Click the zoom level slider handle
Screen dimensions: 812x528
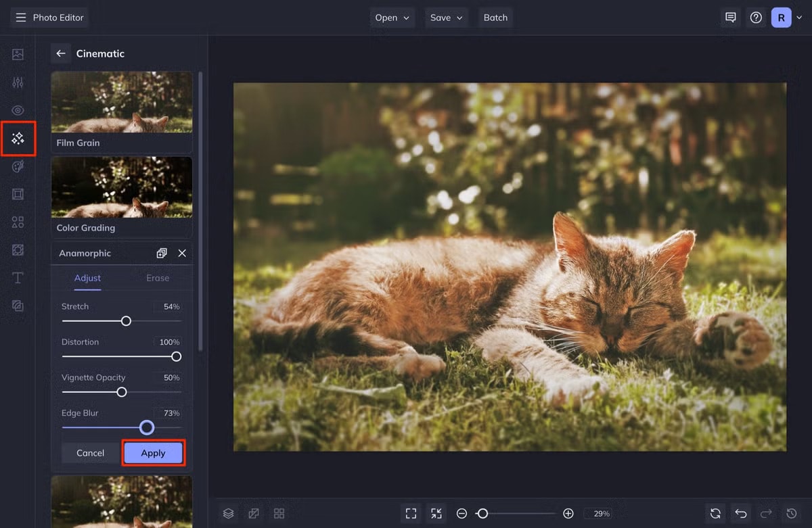click(482, 514)
